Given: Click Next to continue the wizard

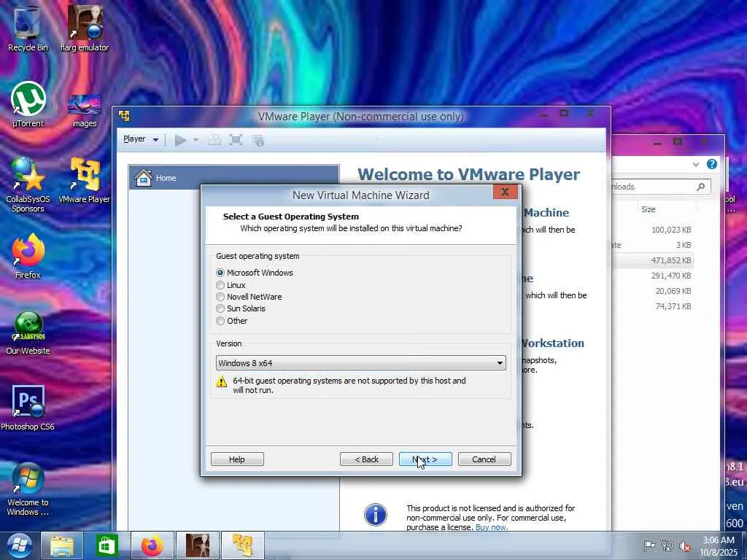Looking at the screenshot, I should tap(425, 459).
